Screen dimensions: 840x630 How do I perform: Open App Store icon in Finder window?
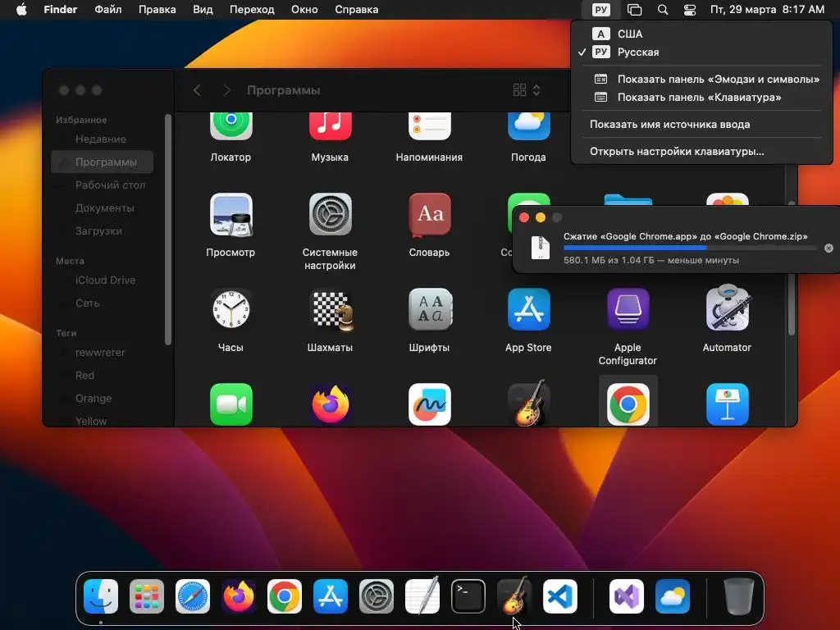528,309
